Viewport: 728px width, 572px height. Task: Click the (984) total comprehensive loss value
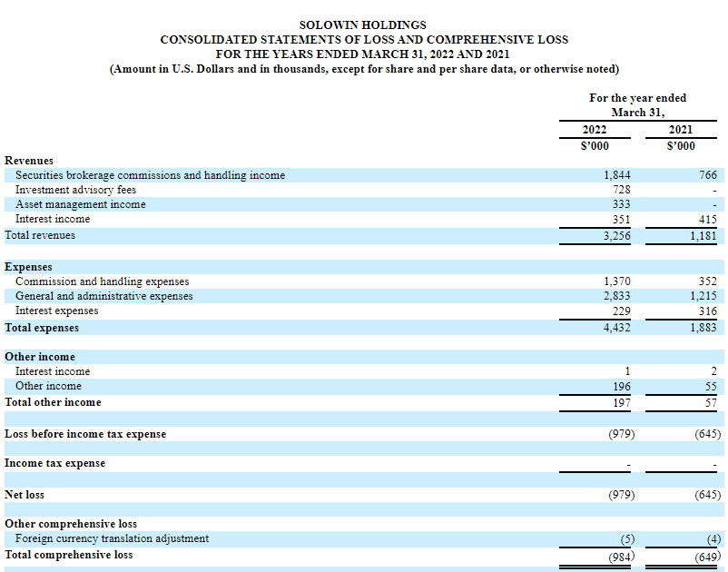[621, 557]
